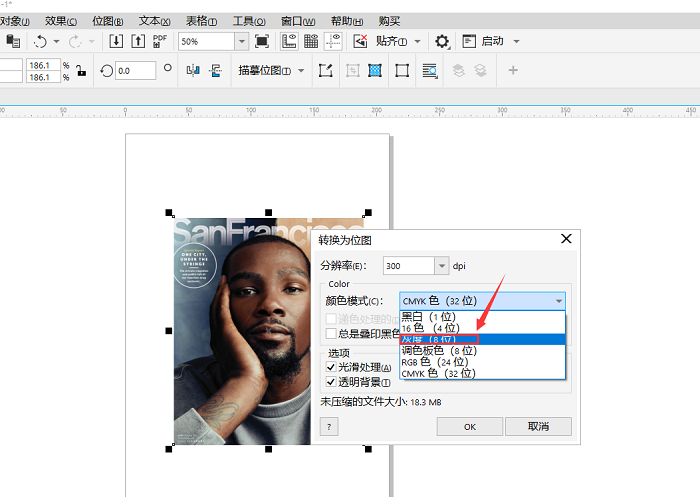Select the magazine cover bitmap on canvas
700x497 pixels.
[242, 331]
